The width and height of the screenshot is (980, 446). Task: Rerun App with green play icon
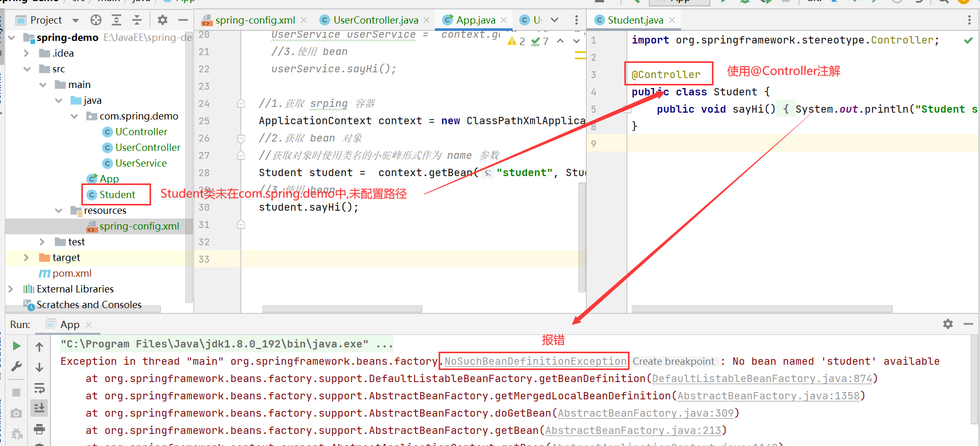16,346
